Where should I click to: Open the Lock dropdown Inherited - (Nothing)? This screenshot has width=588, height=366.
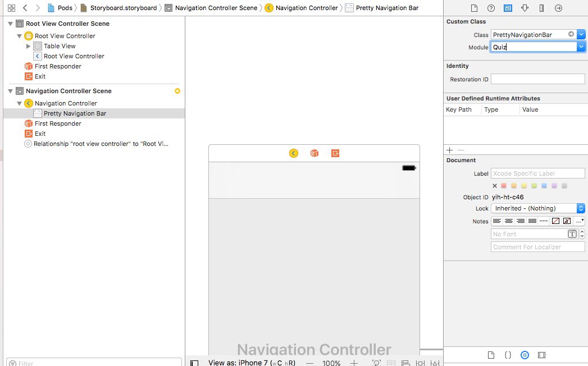point(538,208)
